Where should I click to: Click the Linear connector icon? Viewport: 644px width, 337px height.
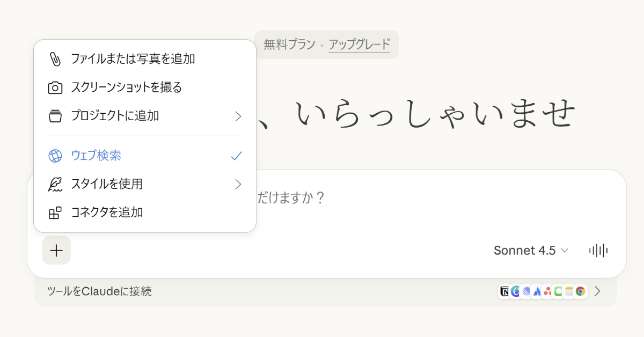525,291
